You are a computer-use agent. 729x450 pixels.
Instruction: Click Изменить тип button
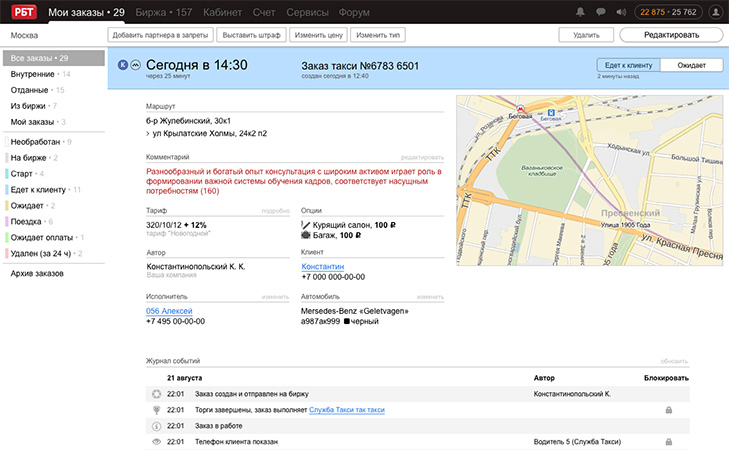(x=378, y=35)
